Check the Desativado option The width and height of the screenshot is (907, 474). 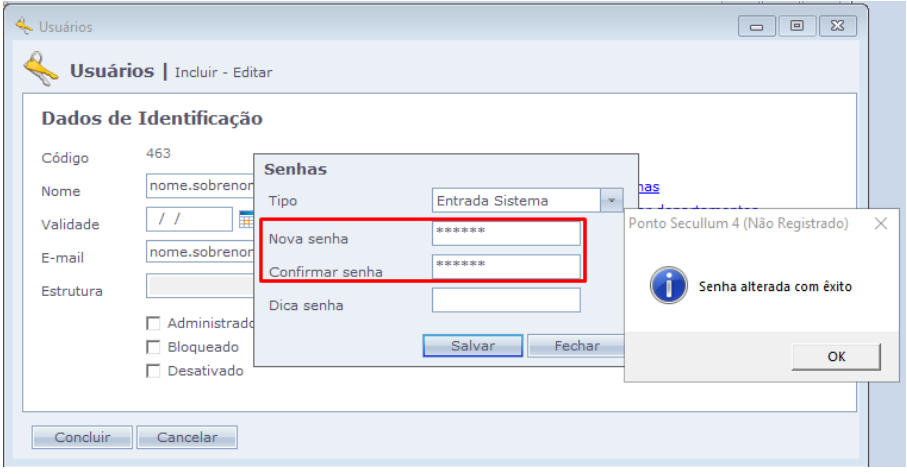tap(154, 371)
